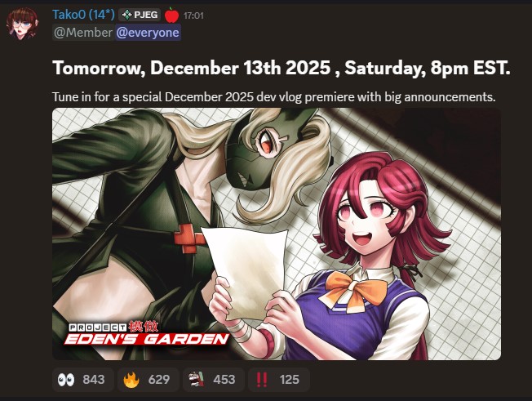Click the custom character emoji icon
This screenshot has height=401, width=532.
click(197, 380)
